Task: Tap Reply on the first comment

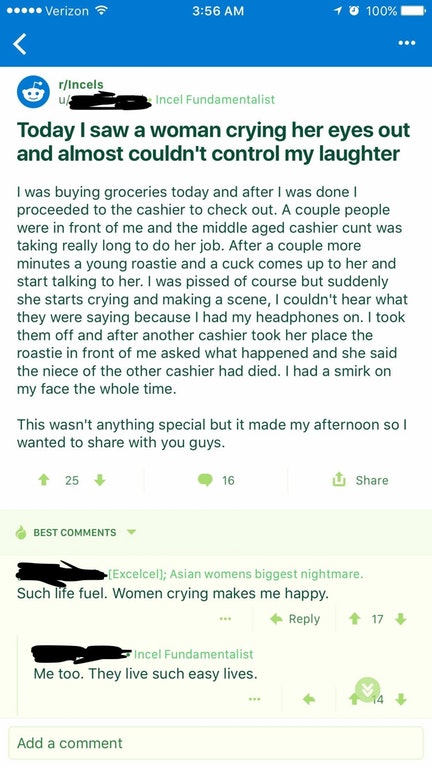Action: [295, 619]
